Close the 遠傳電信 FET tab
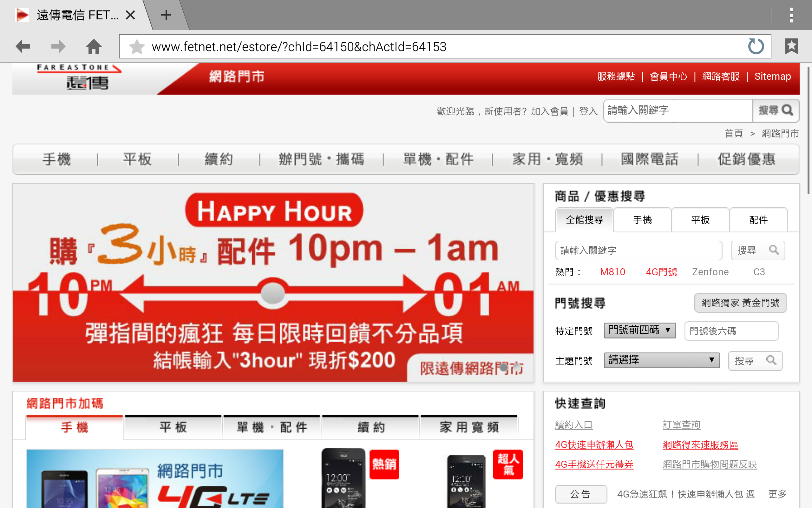Image resolution: width=812 pixels, height=508 pixels. point(130,15)
